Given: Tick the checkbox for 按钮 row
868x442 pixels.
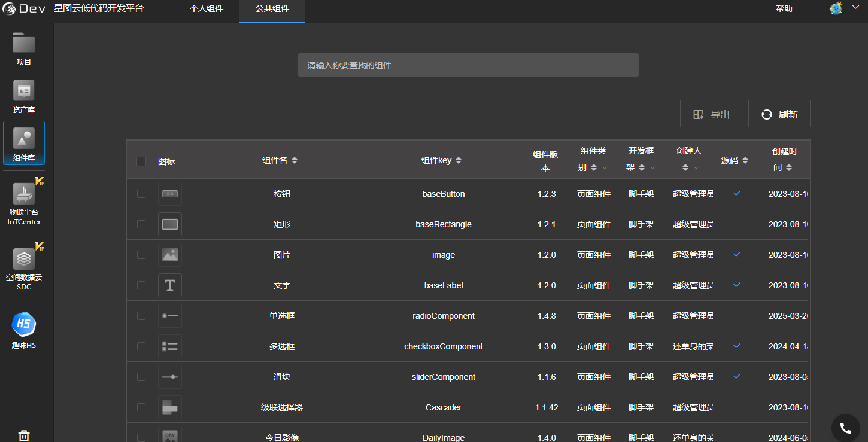Looking at the screenshot, I should tap(141, 194).
